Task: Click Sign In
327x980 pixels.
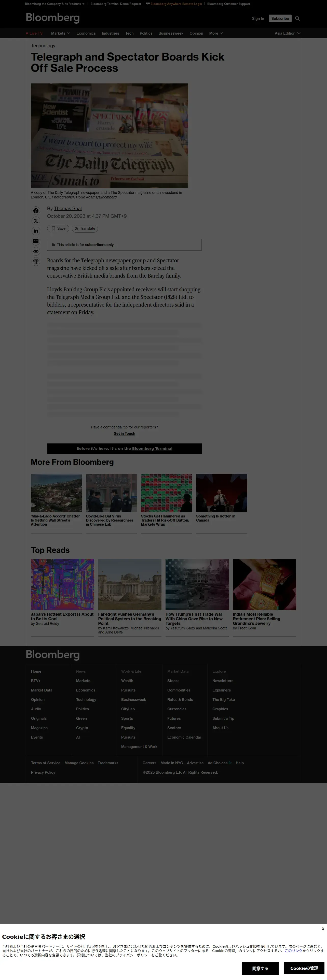Action: click(258, 19)
